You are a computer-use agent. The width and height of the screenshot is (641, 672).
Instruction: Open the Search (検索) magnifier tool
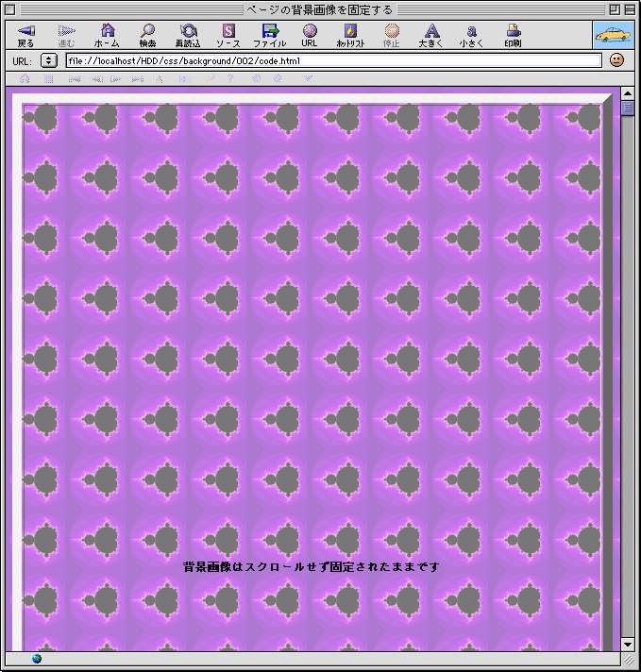[147, 32]
